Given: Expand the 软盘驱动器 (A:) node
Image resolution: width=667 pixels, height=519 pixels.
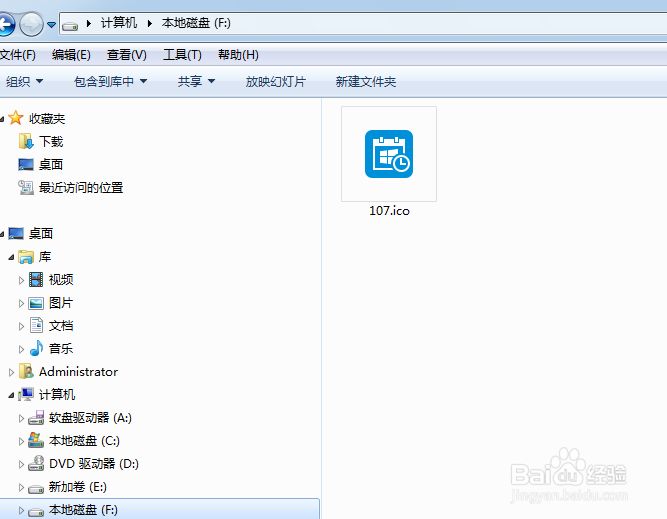Looking at the screenshot, I should pyautogui.click(x=21, y=418).
